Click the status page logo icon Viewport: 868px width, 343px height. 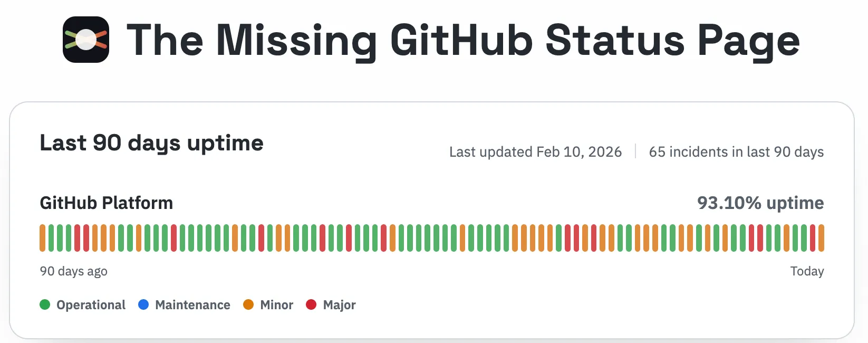[x=86, y=40]
